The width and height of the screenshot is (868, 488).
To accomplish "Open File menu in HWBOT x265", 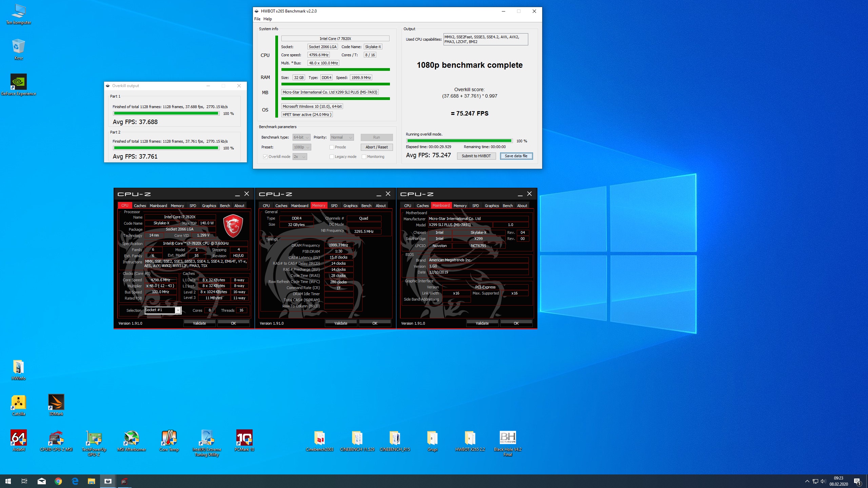I will coord(257,19).
